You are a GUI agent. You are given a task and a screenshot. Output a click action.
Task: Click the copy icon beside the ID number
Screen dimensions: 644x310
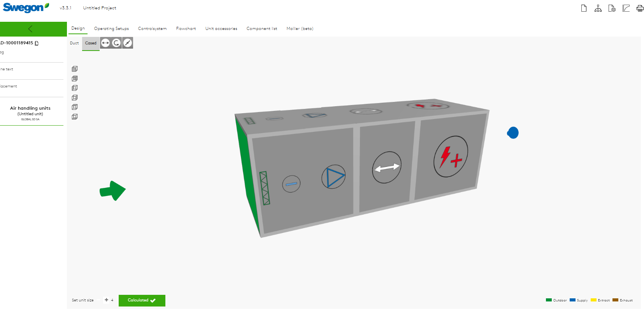tap(37, 43)
